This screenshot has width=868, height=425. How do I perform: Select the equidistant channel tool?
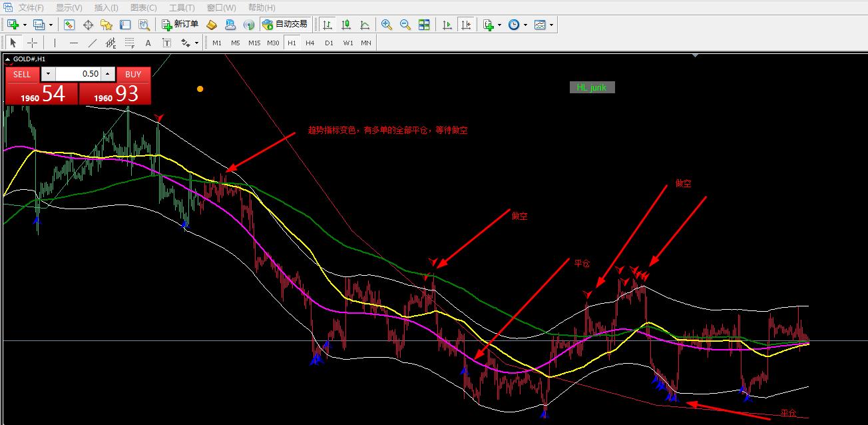[110, 43]
